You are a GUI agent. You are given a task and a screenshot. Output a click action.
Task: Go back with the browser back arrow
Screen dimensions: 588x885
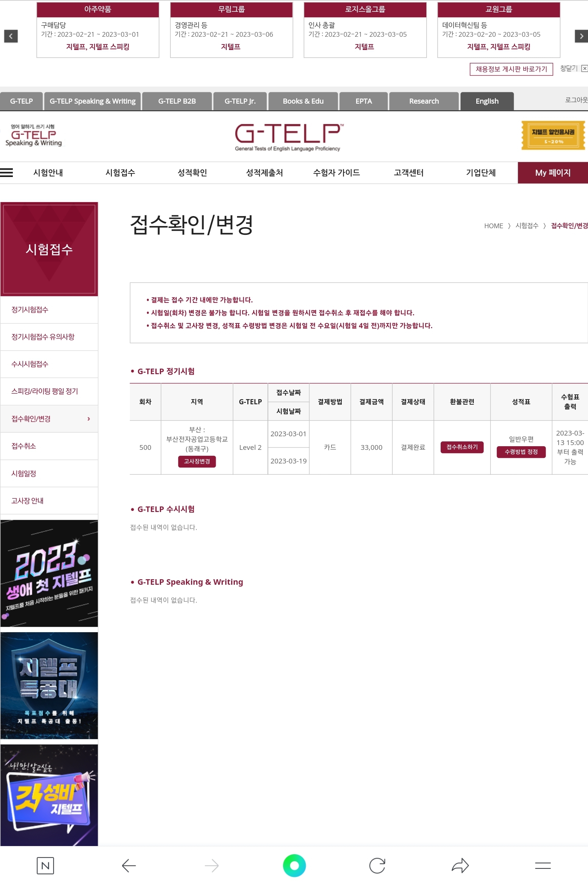[x=129, y=866]
